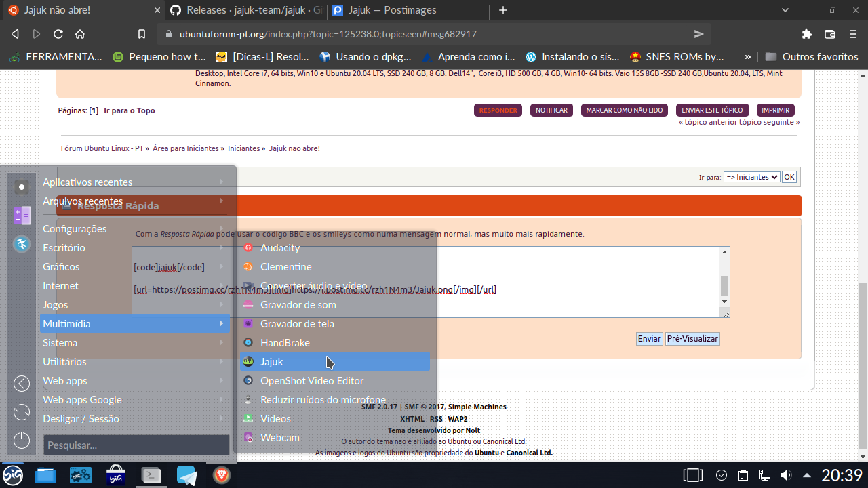Open Web apps Google category

(135, 400)
